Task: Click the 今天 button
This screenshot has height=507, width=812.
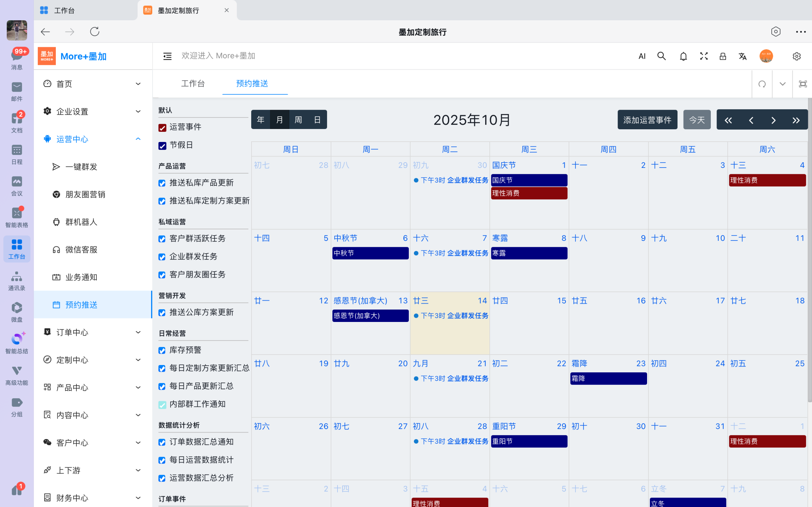Action: click(697, 120)
